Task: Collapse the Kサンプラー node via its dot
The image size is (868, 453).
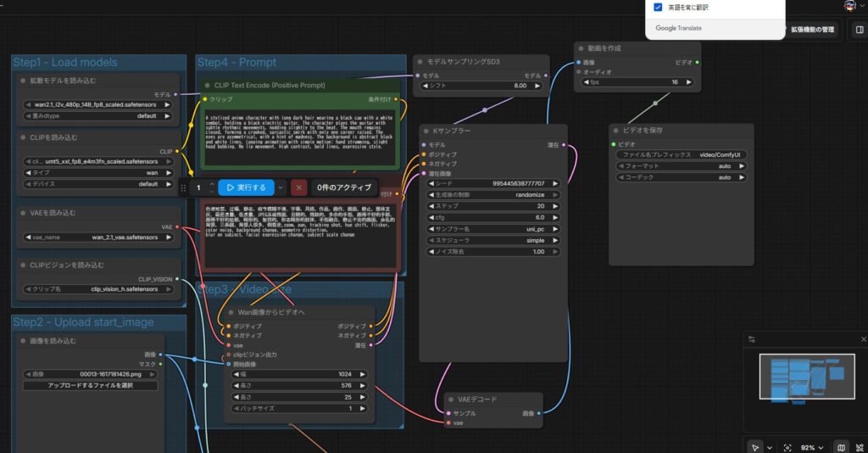Action: pyautogui.click(x=426, y=131)
